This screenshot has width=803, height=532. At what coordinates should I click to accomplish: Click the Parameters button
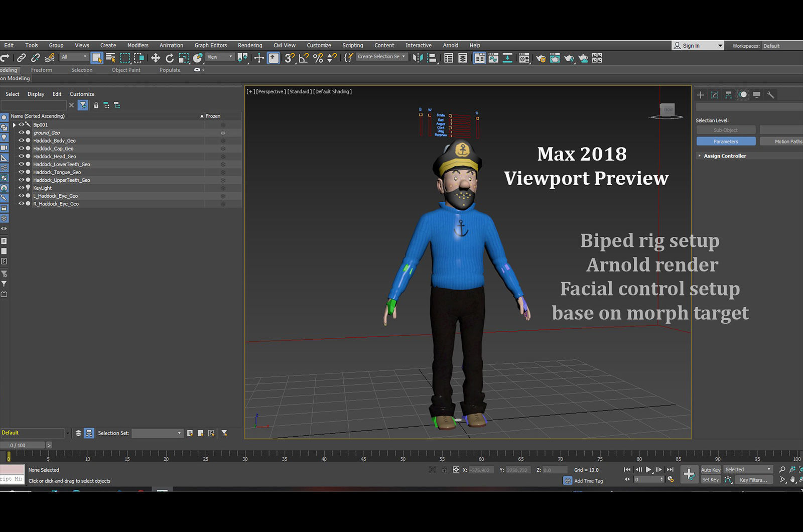[726, 142]
